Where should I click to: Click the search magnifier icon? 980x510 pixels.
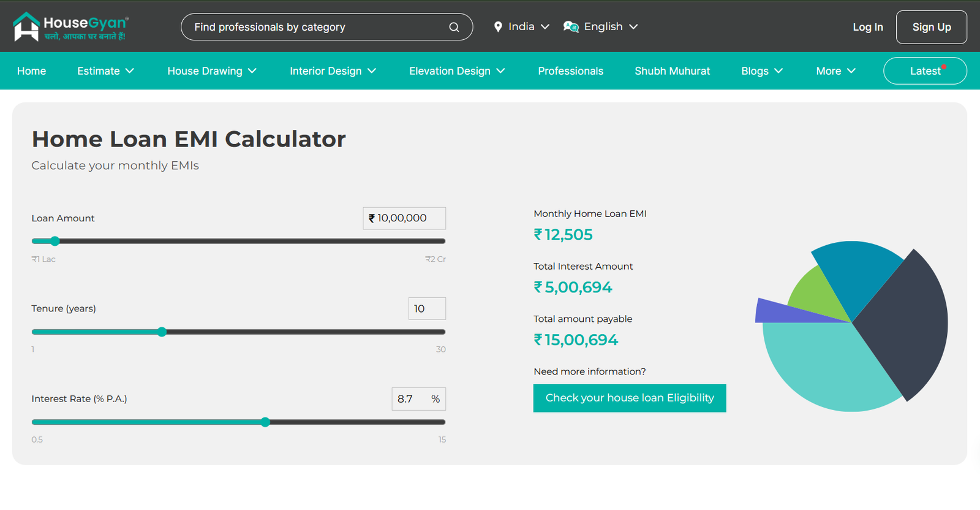(x=454, y=27)
